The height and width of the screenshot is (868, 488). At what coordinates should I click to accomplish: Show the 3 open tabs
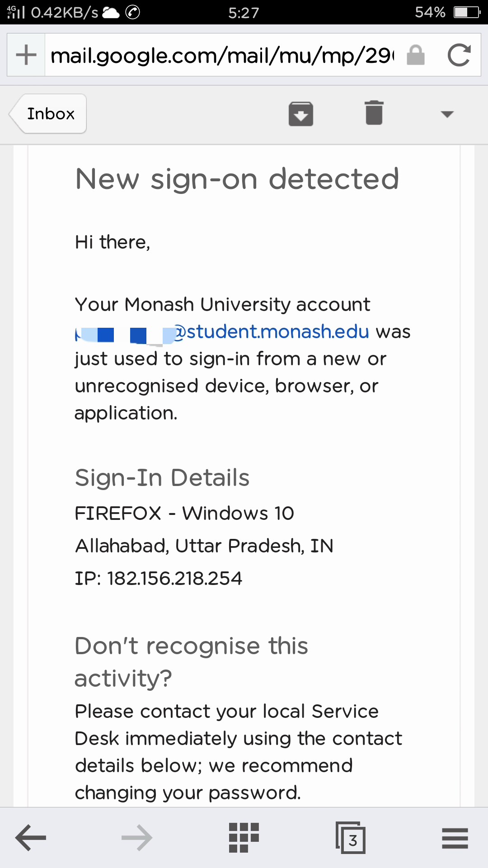351,838
